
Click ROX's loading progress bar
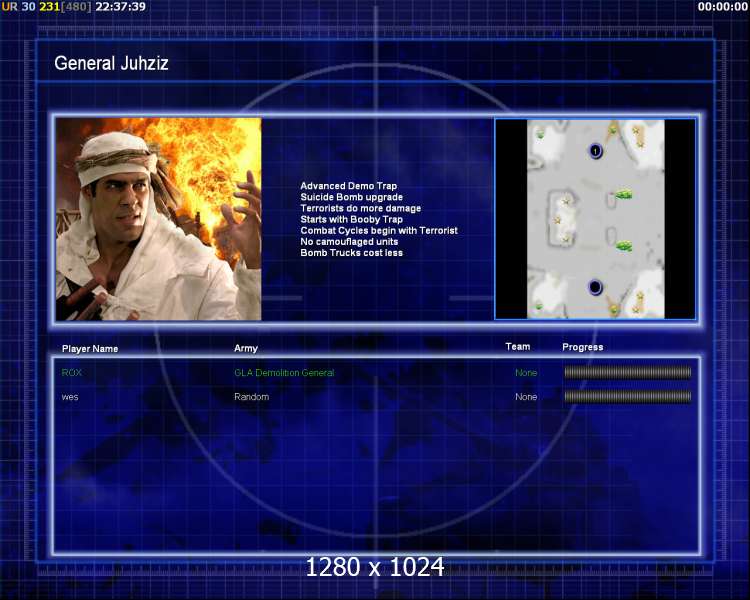628,372
